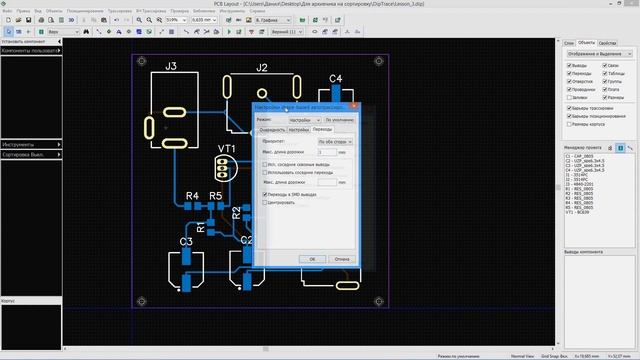Click the New file icon in toolbar

tap(8, 20)
